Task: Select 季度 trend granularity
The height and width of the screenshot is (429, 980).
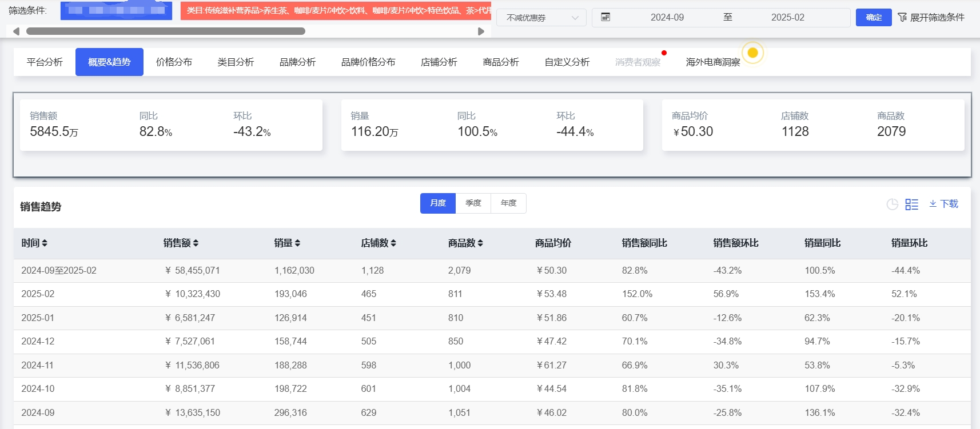Action: pyautogui.click(x=473, y=203)
